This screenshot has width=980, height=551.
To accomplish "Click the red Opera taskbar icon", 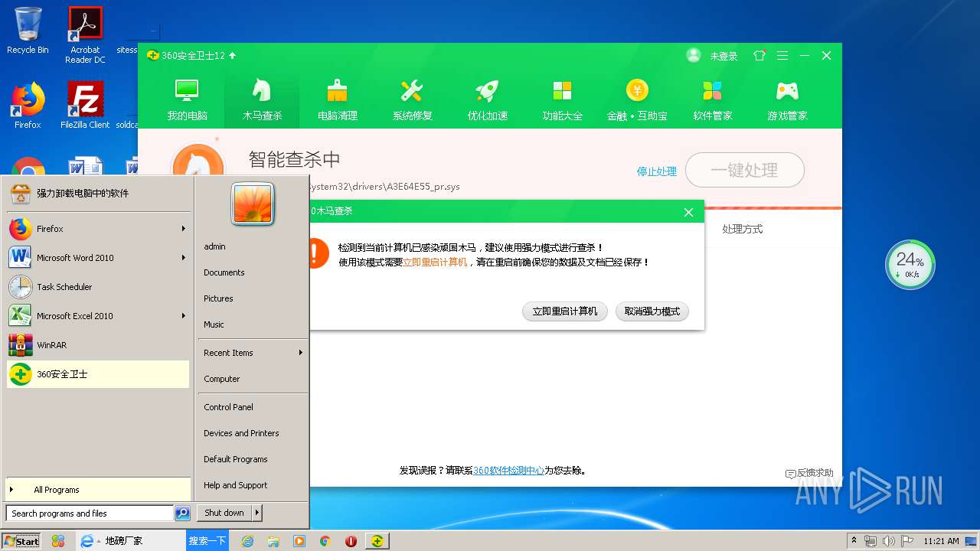I will 351,541.
